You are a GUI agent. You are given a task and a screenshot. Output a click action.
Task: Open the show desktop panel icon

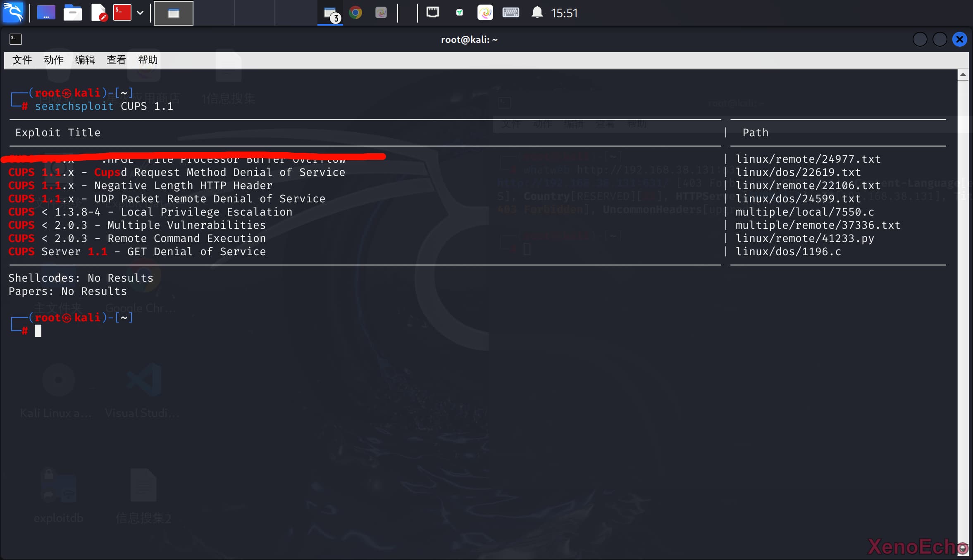pos(46,13)
